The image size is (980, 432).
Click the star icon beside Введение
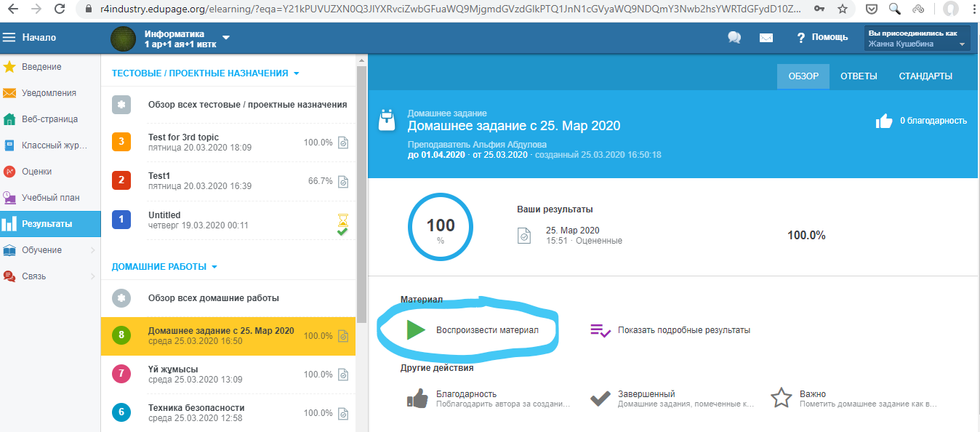point(9,67)
